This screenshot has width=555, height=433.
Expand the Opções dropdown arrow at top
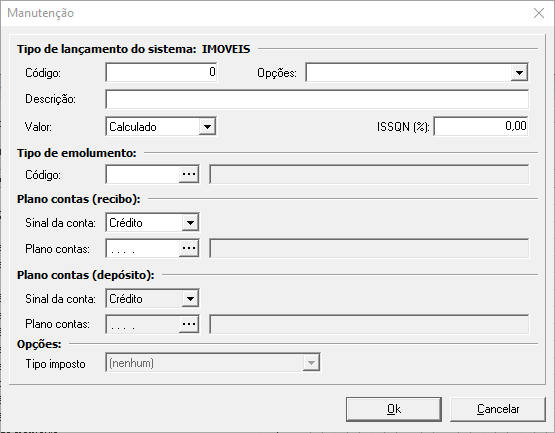click(519, 73)
